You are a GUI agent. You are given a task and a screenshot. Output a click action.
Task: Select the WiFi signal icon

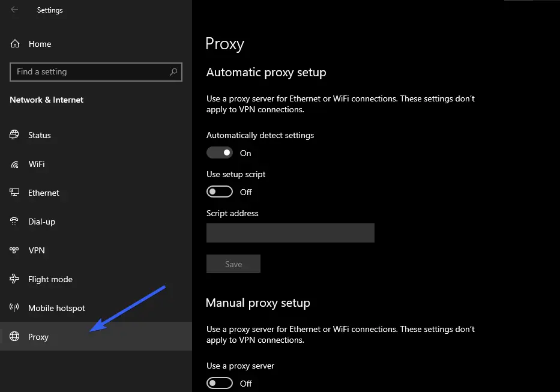pos(13,164)
